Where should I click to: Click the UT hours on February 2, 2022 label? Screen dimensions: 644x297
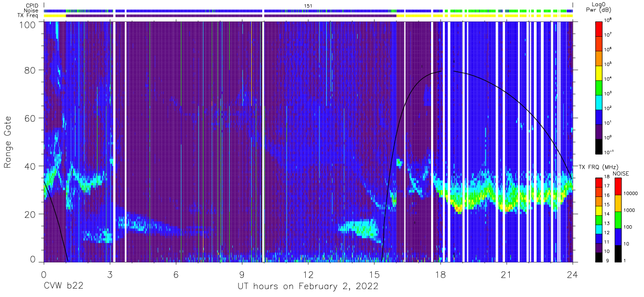(x=308, y=286)
